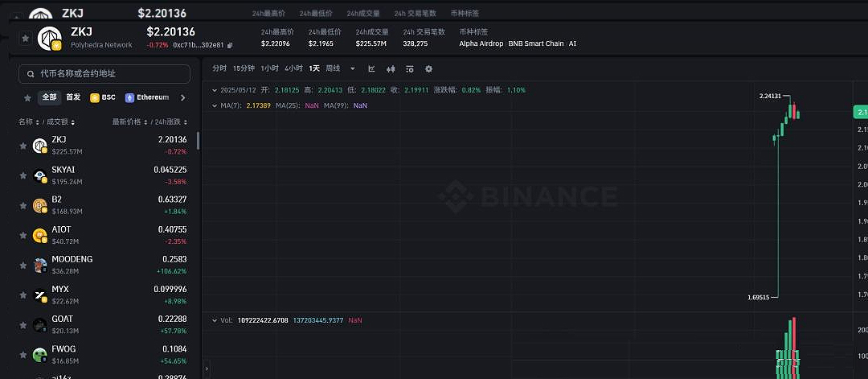Open the ZKJ token icon in list

[x=40, y=146]
